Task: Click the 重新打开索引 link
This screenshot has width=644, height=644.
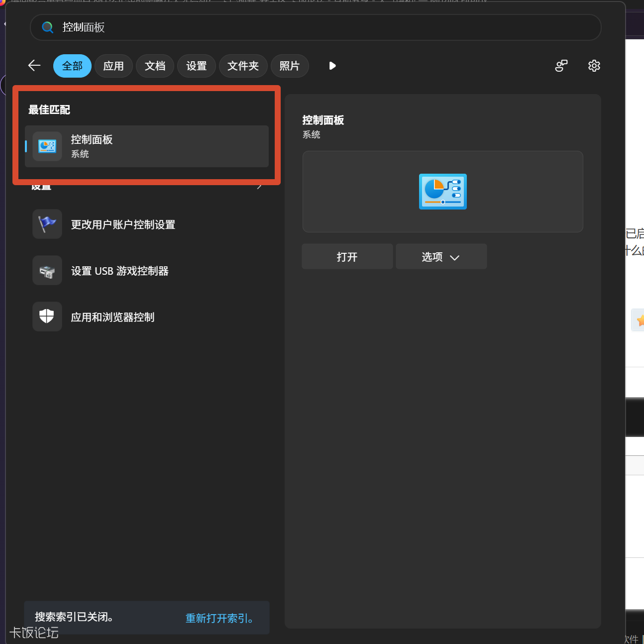Action: (220, 618)
